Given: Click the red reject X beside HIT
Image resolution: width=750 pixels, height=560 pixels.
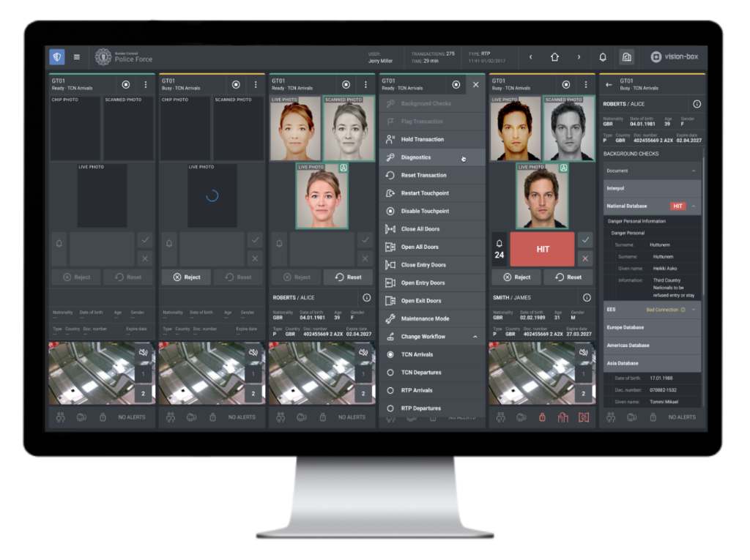Looking at the screenshot, I should pyautogui.click(x=584, y=258).
